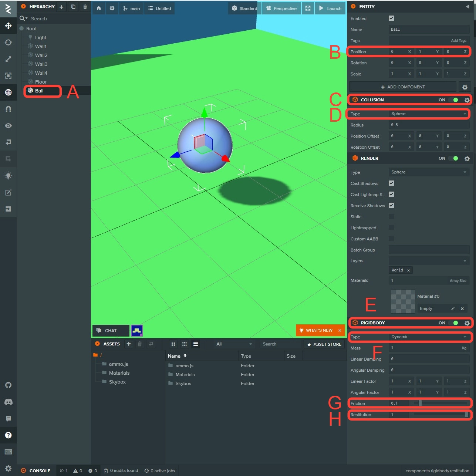The width and height of the screenshot is (476, 476).
Task: Uncheck the entity Enabled checkbox
Action: pyautogui.click(x=391, y=18)
